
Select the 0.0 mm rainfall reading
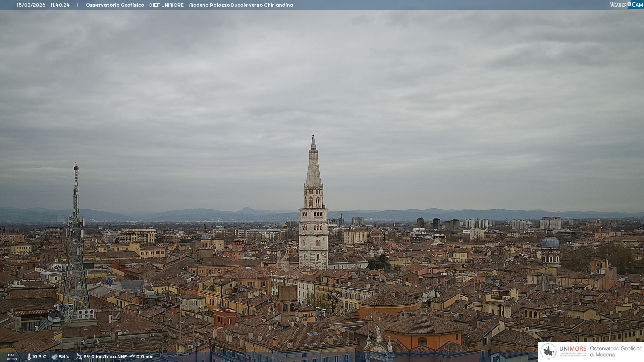pyautogui.click(x=145, y=357)
